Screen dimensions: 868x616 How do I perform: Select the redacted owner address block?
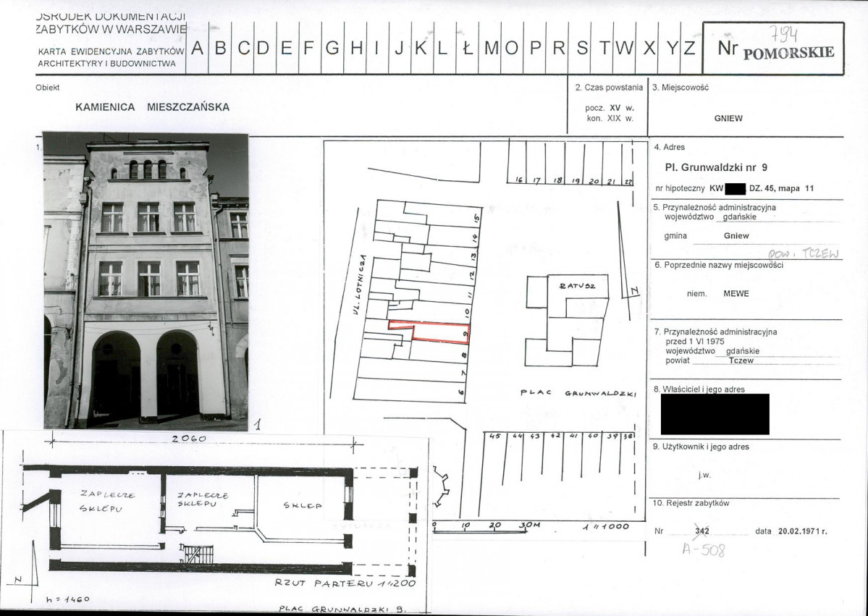tap(715, 414)
